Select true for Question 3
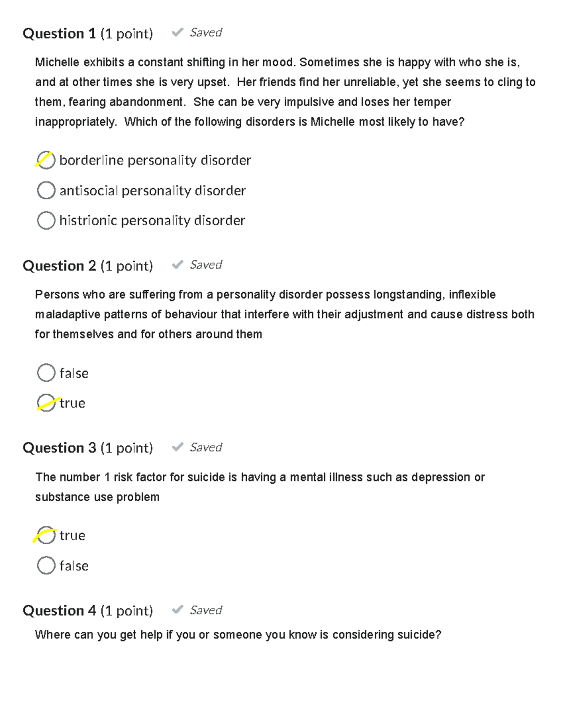 (x=46, y=535)
